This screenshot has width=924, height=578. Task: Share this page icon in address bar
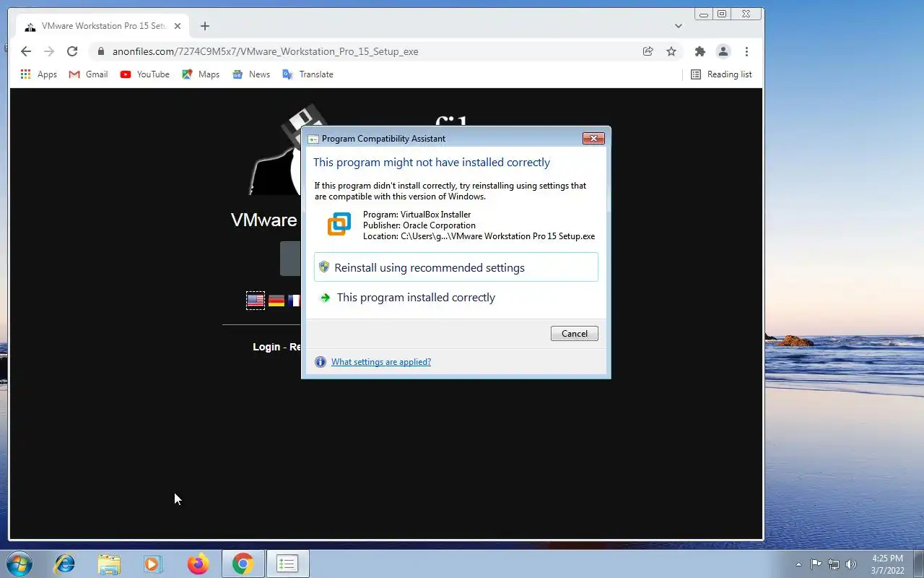click(x=648, y=51)
